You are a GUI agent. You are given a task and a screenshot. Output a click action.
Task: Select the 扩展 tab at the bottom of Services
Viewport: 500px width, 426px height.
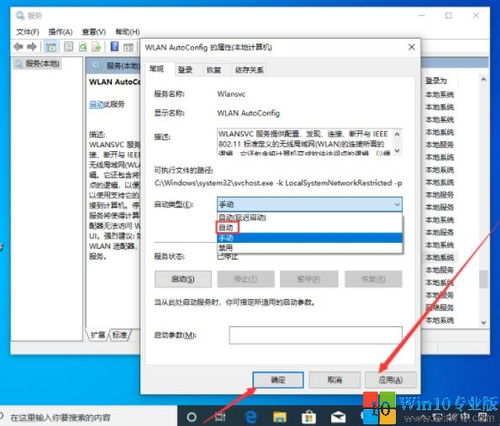click(x=98, y=334)
